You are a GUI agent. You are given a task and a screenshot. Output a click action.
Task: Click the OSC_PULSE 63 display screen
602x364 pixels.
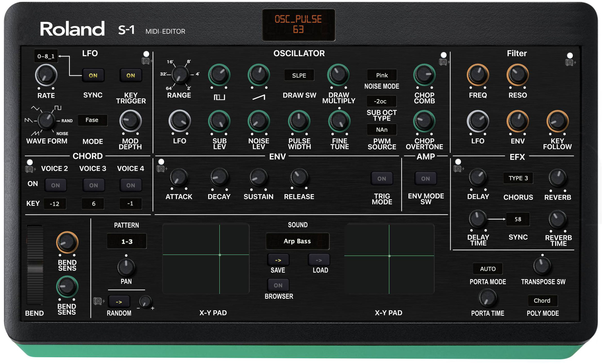point(298,25)
